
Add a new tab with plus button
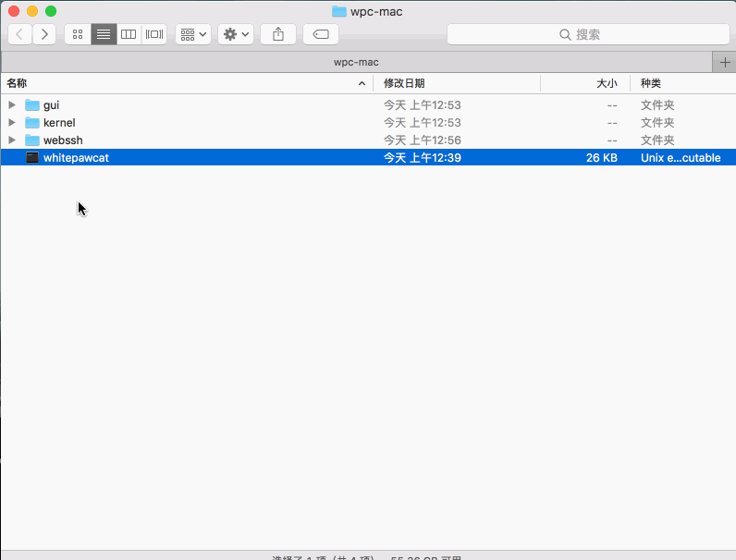724,63
